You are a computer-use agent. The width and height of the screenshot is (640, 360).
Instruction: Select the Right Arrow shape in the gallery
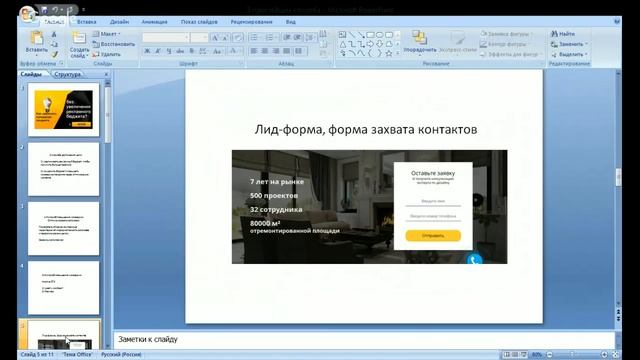coord(370,44)
